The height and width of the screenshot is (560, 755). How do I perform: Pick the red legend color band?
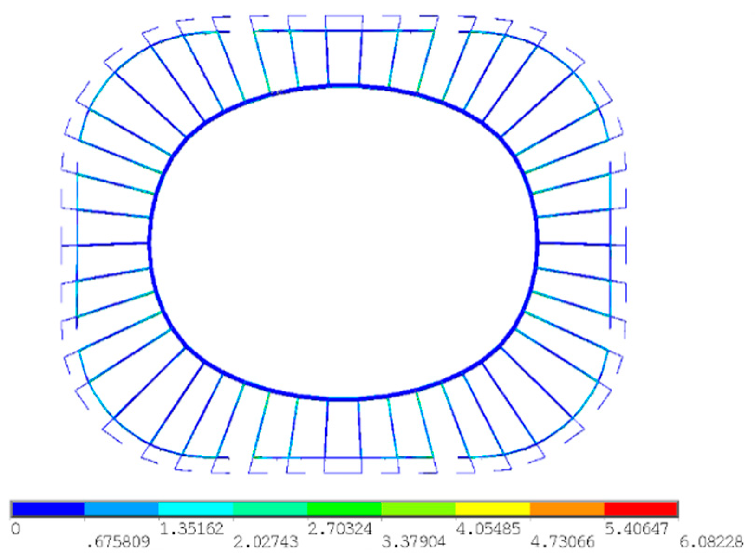coord(640,509)
